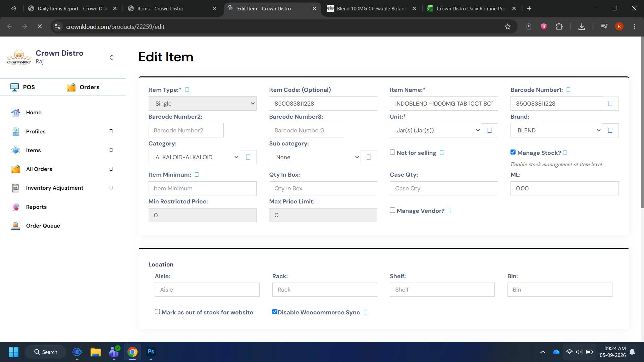Expand the Unit Jar(s) dropdown
This screenshot has height=362, width=644.
[x=435, y=130]
